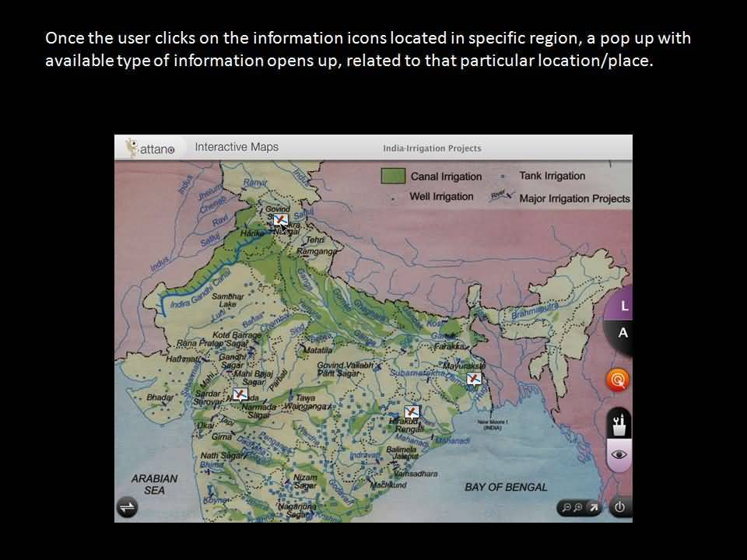Click the swap arrows icon

coord(127,508)
